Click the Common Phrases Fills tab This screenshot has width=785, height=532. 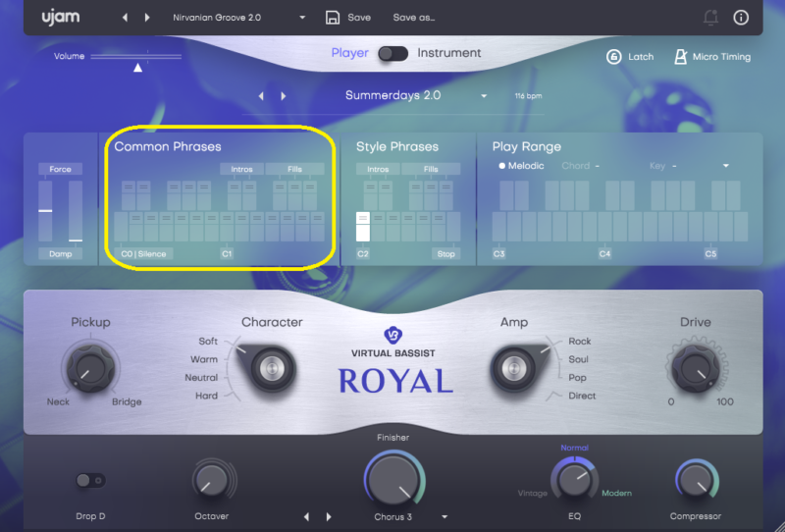tap(294, 169)
